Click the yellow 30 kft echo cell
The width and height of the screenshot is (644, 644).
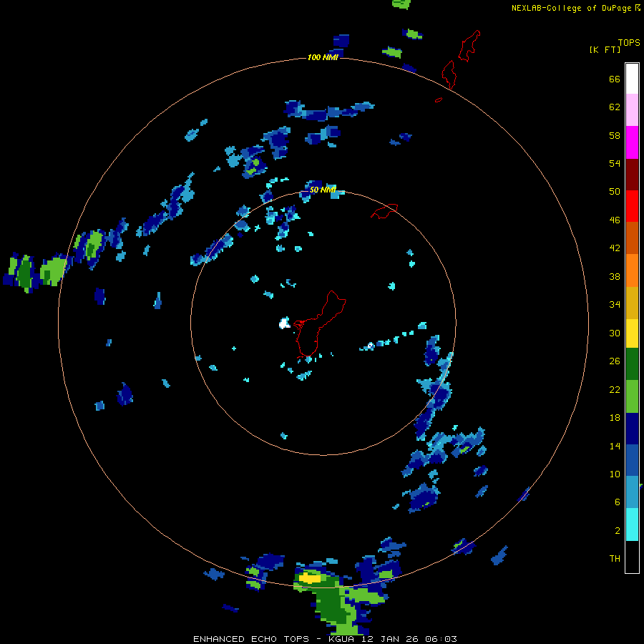pyautogui.click(x=310, y=578)
